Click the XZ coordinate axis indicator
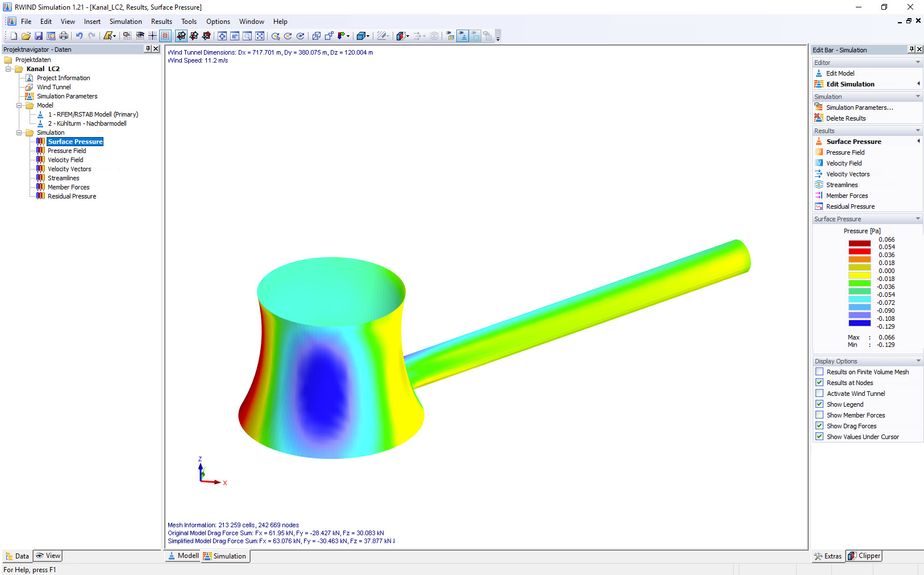Image resolution: width=924 pixels, height=575 pixels. pos(211,472)
